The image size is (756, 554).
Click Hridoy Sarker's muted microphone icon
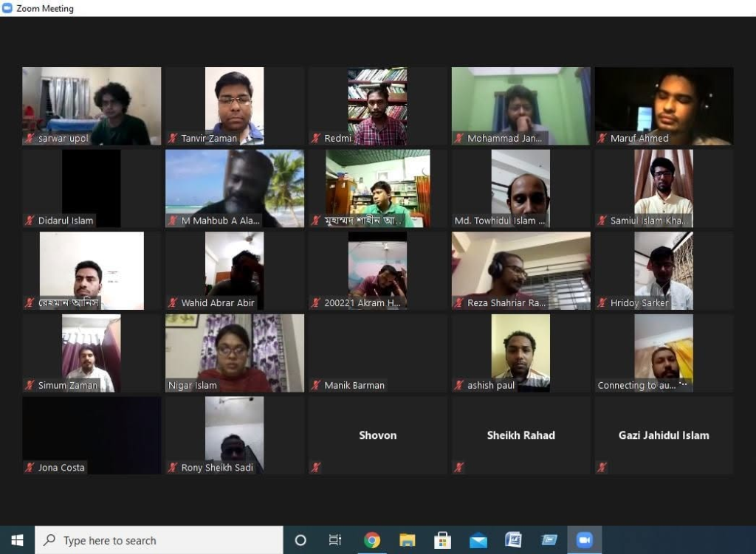point(602,303)
